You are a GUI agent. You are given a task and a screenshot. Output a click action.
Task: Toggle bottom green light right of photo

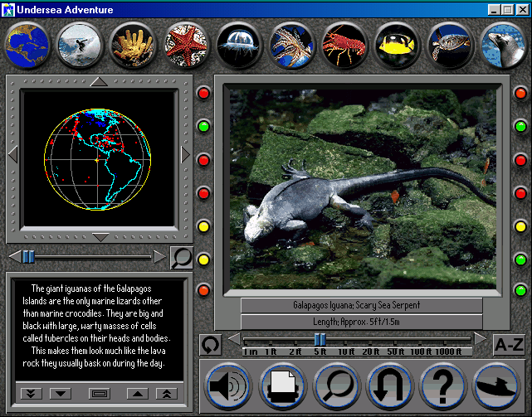coord(520,291)
